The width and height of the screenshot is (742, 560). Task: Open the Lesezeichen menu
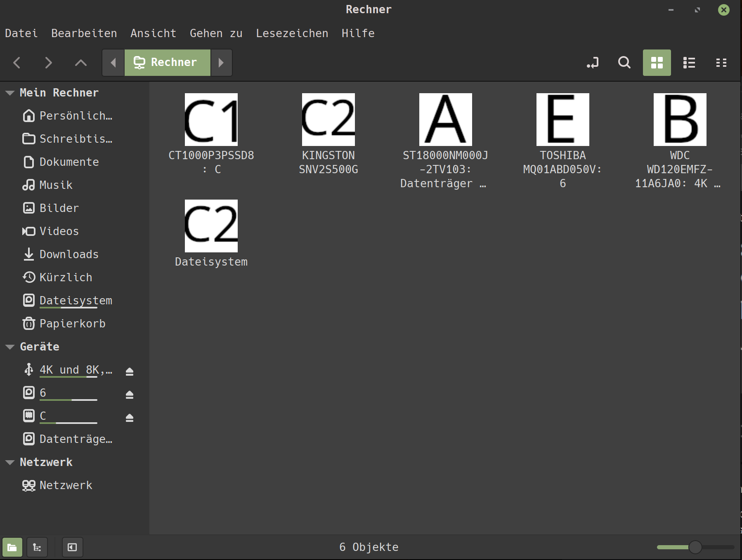click(x=292, y=33)
